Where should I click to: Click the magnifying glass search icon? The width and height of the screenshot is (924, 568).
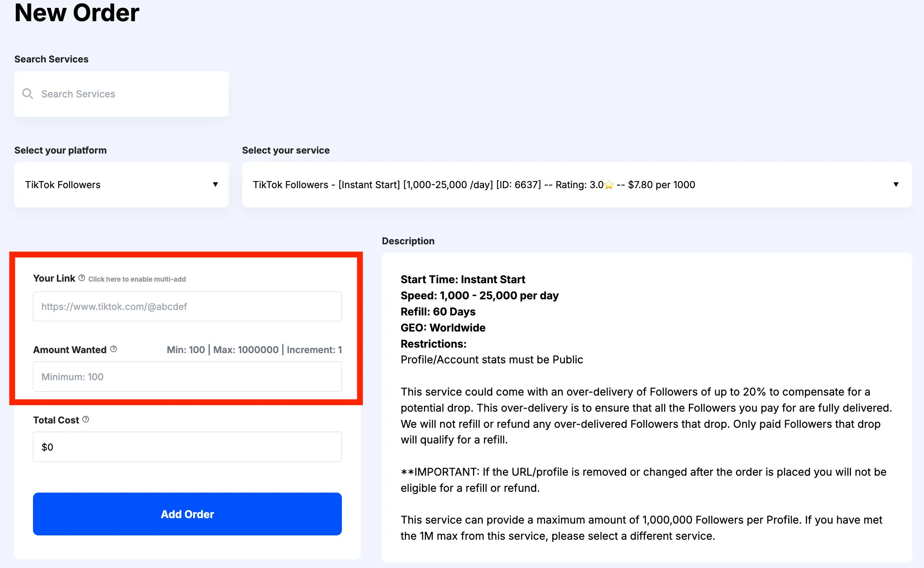tap(27, 94)
